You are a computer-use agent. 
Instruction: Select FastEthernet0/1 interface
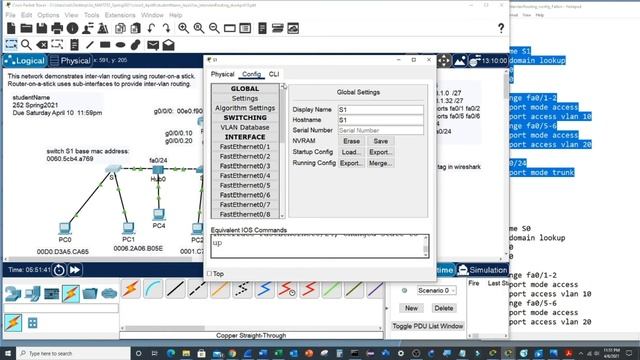pos(245,147)
